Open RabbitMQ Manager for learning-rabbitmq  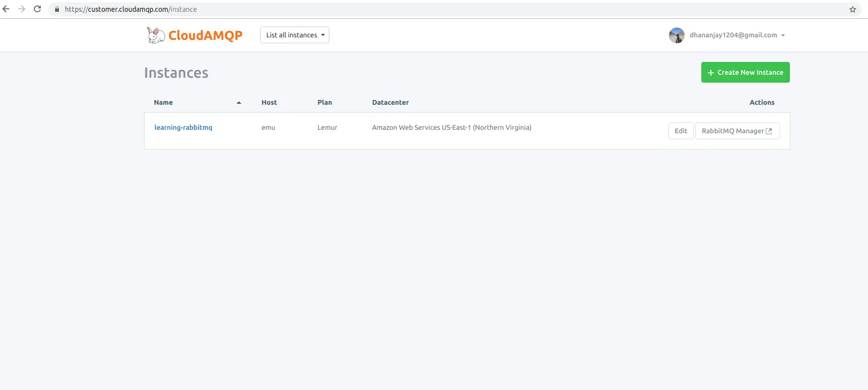(737, 131)
